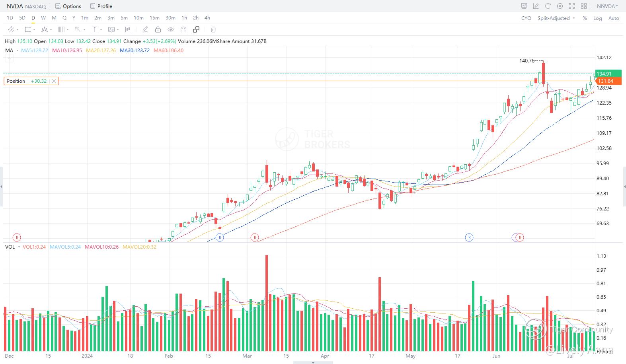Click the D dividend marker in March
626x364 pixels.
click(x=255, y=237)
